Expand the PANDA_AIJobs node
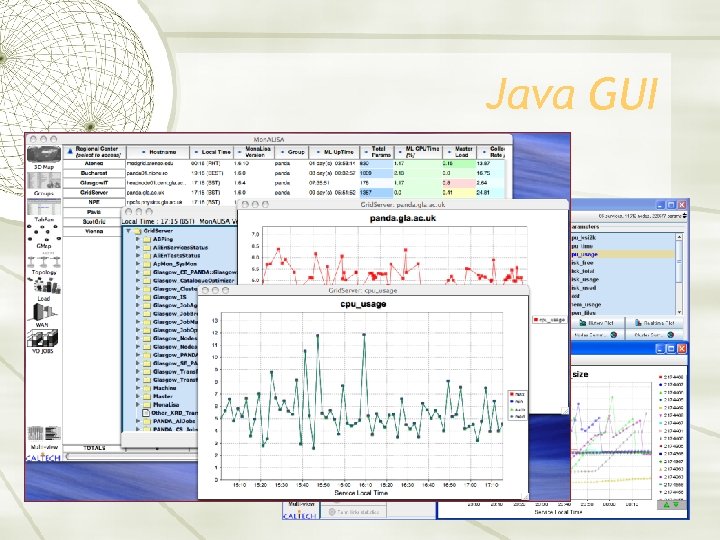The width and height of the screenshot is (720, 540). pos(138,421)
